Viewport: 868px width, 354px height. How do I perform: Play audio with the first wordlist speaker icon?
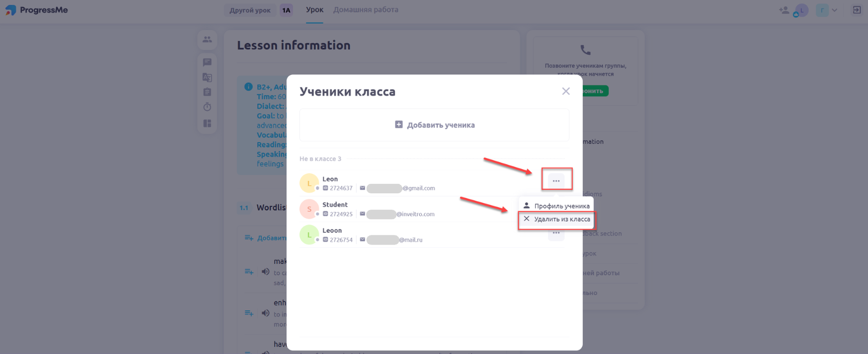click(265, 272)
